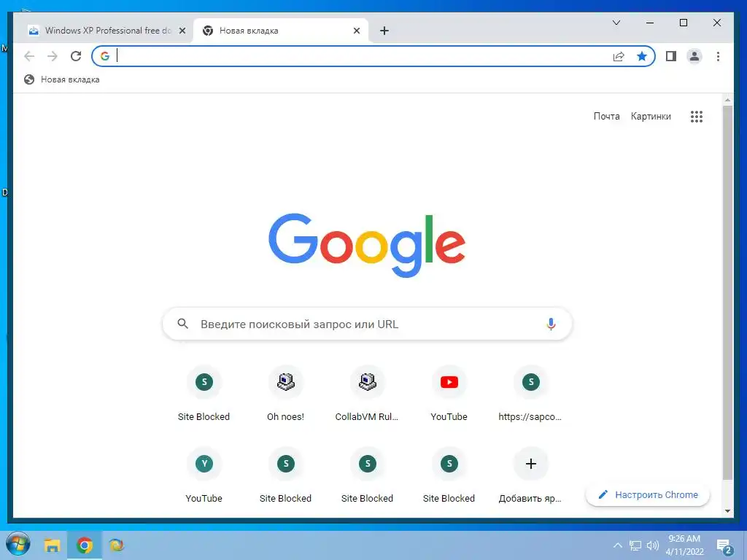Click the Google search box field
747x560 pixels.
[x=367, y=324]
